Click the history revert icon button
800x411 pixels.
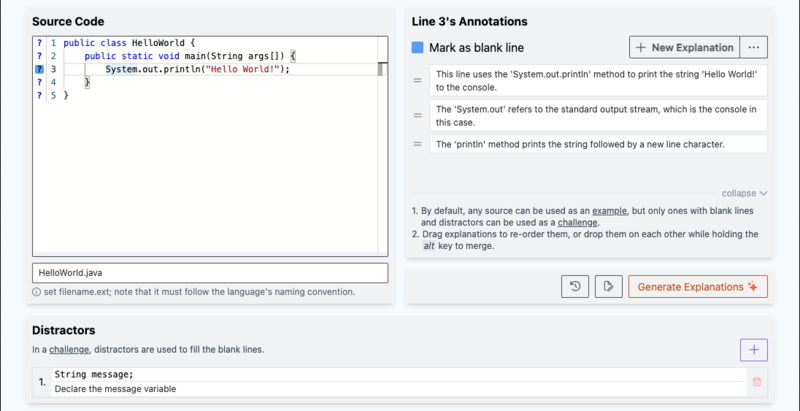pos(575,287)
